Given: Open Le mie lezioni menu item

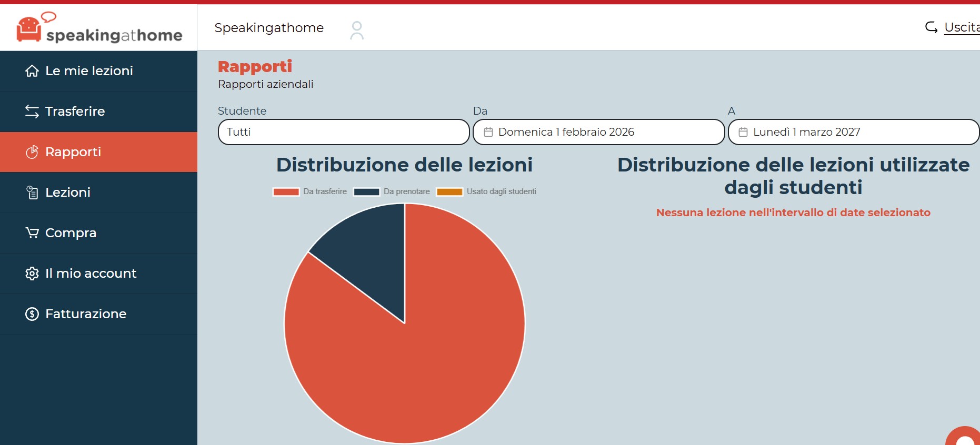Looking at the screenshot, I should pos(98,71).
